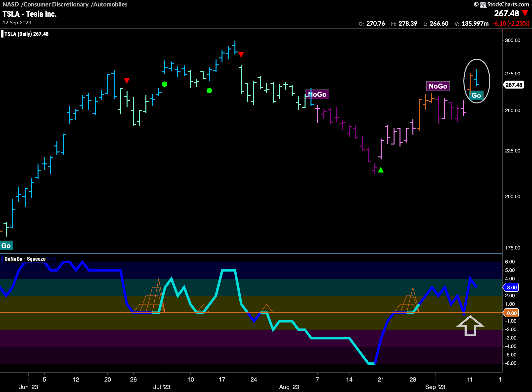Click the 267.48 price tag on the axis

(x=514, y=85)
